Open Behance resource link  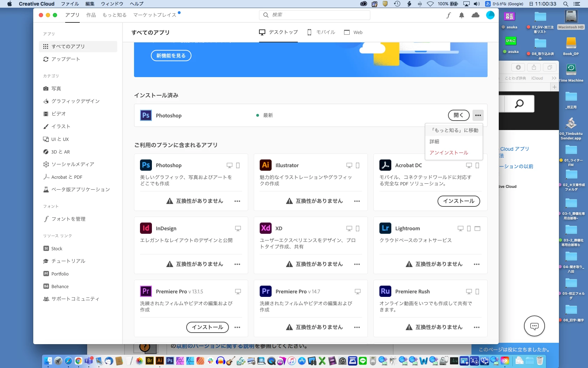tap(78, 286)
